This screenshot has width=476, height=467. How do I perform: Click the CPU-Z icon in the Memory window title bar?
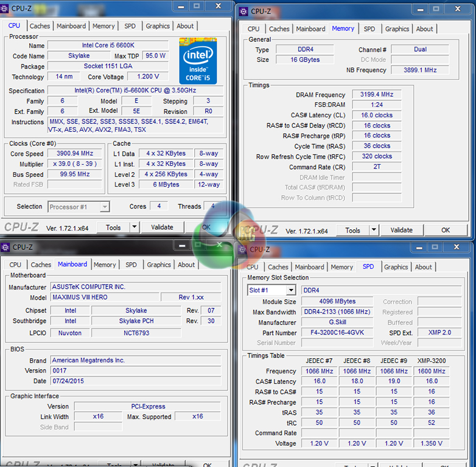(243, 11)
